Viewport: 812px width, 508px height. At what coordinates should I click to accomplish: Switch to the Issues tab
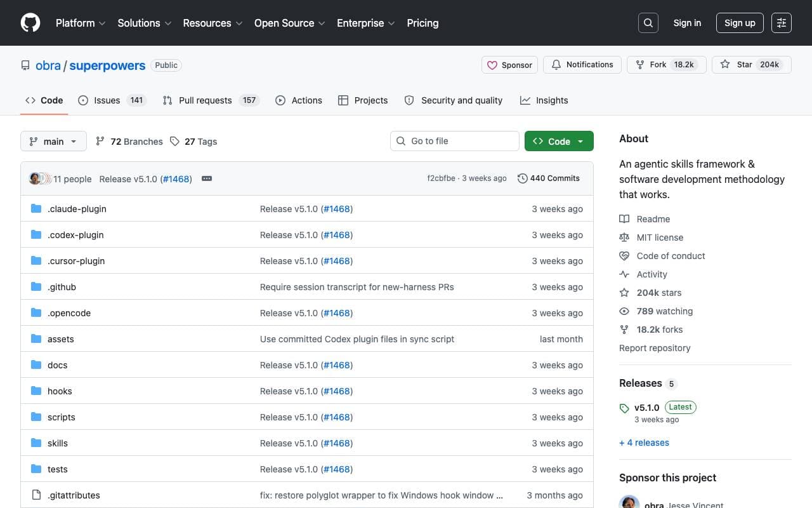(x=112, y=100)
